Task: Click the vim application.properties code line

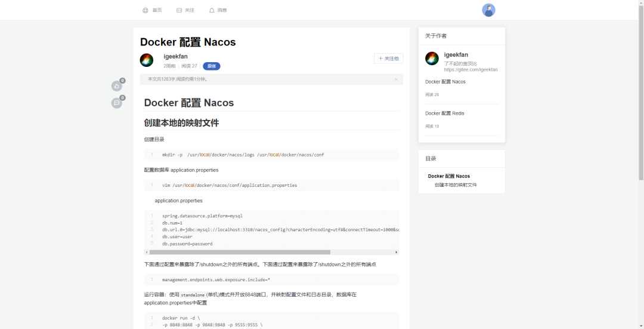Action: click(x=229, y=185)
